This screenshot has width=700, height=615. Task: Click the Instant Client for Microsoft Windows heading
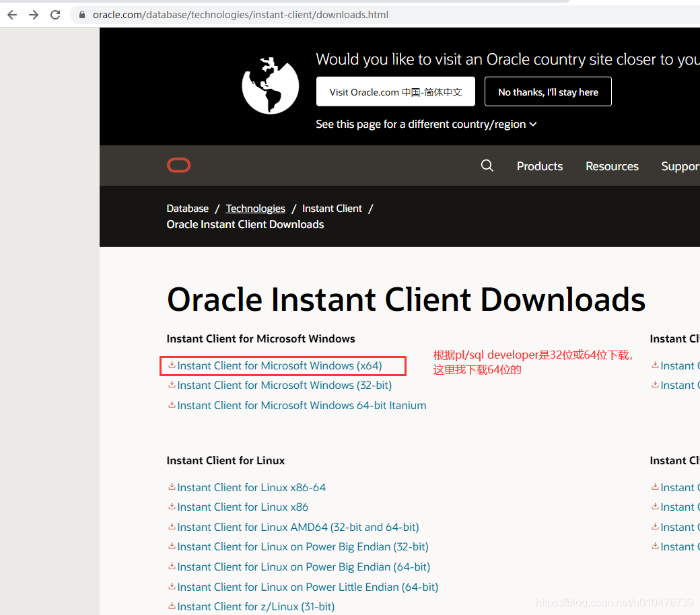click(x=260, y=338)
